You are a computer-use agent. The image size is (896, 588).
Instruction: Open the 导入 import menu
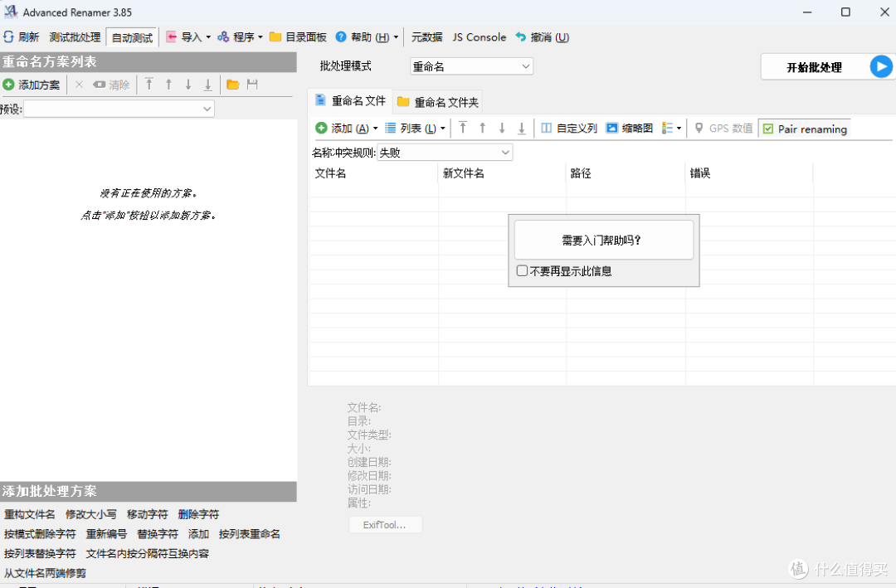[x=188, y=37]
